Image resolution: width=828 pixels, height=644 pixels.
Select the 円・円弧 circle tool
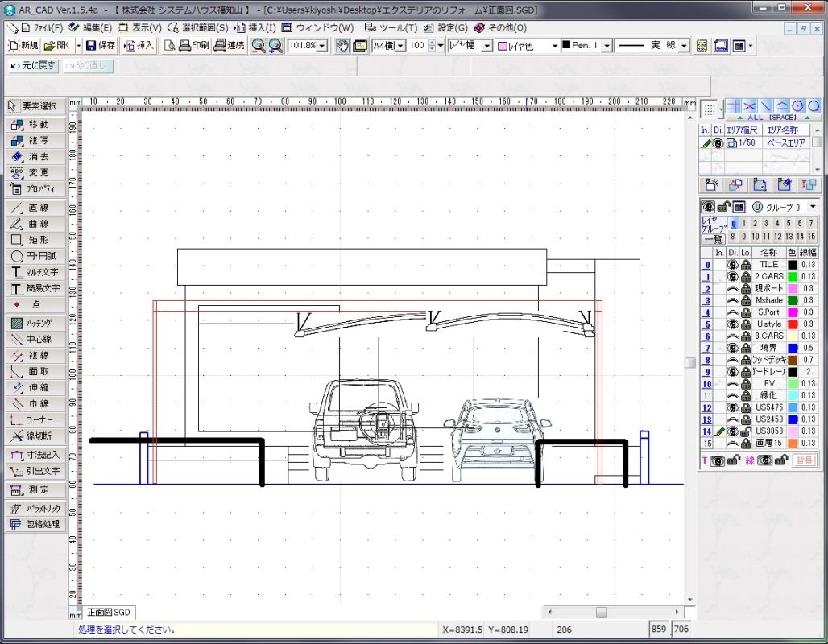coord(35,256)
